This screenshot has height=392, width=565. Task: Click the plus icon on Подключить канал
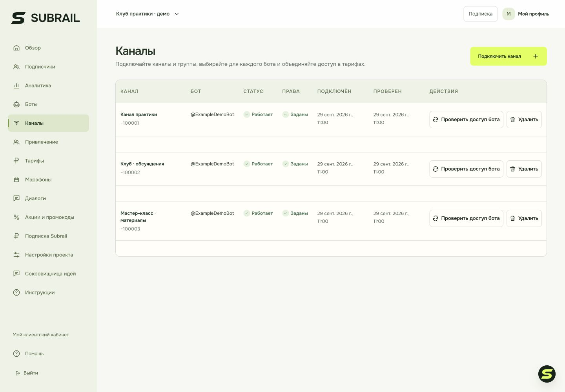tap(536, 56)
